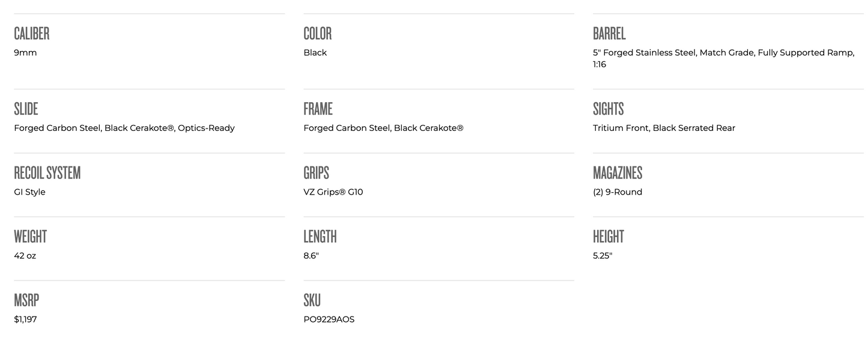Click the MAGAZINES spec heading
This screenshot has height=343, width=868.
(618, 173)
